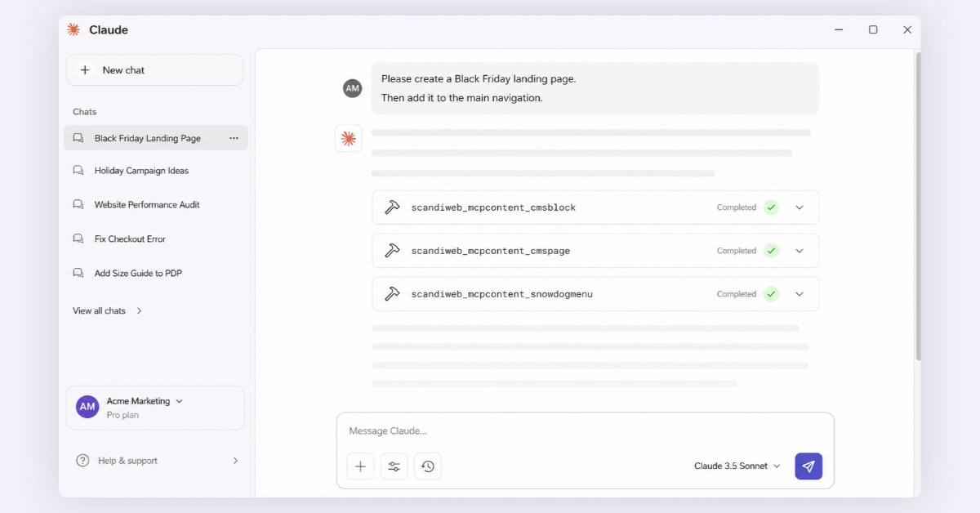
Task: Click the Claude assistant avatar beside the response
Action: [349, 139]
